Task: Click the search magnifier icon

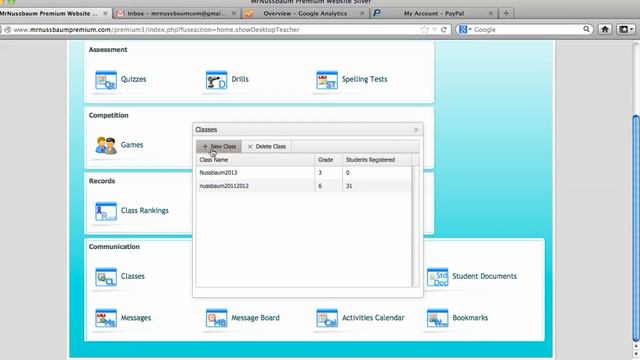Action: 586,29
